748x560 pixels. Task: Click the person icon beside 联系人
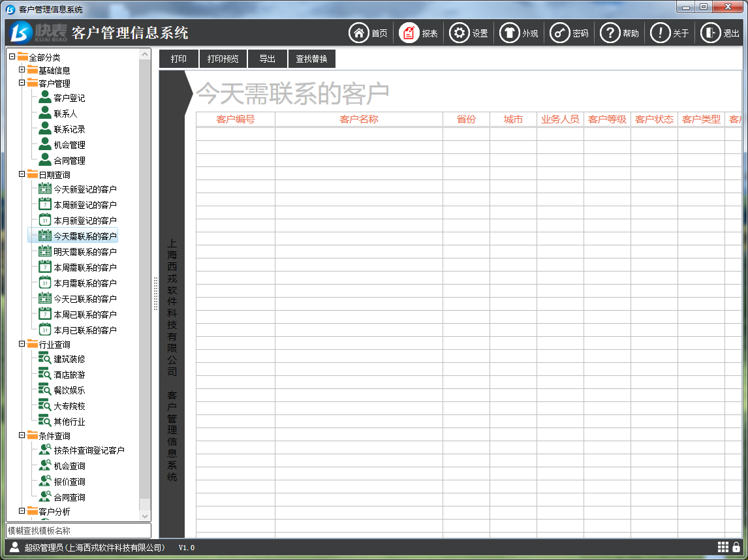click(x=45, y=113)
